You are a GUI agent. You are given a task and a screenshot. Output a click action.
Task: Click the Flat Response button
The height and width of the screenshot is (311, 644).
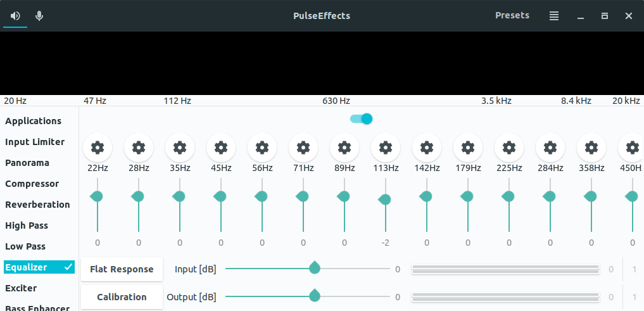pyautogui.click(x=122, y=269)
